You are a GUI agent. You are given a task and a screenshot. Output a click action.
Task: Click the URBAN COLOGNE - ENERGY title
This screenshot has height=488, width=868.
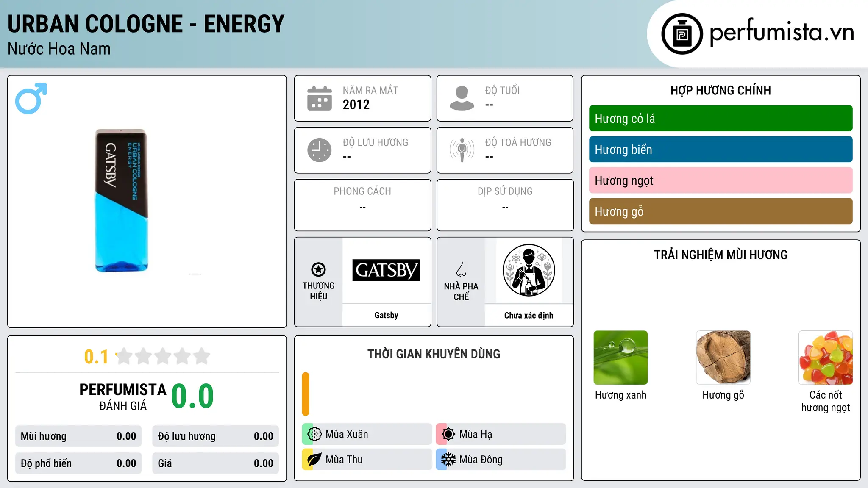(146, 24)
